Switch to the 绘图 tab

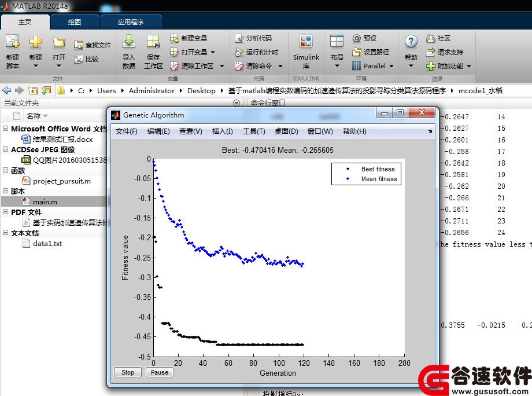pyautogui.click(x=75, y=22)
